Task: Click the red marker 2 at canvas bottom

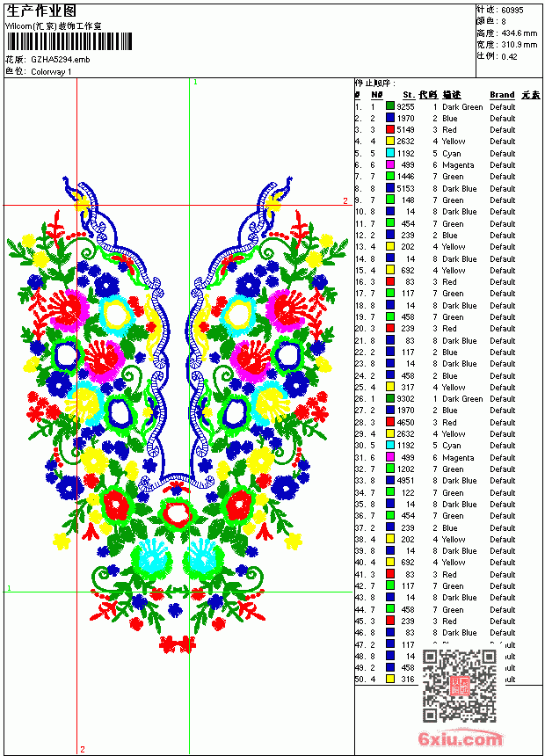Action: point(83,749)
